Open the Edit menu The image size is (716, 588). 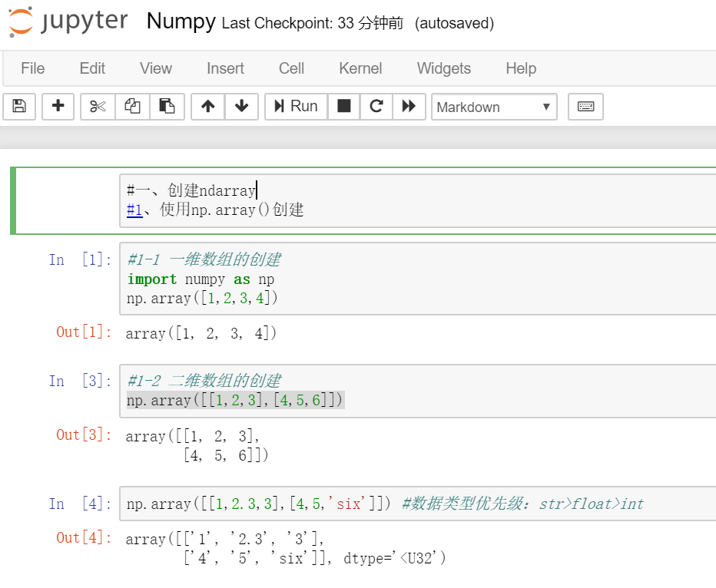tap(92, 68)
